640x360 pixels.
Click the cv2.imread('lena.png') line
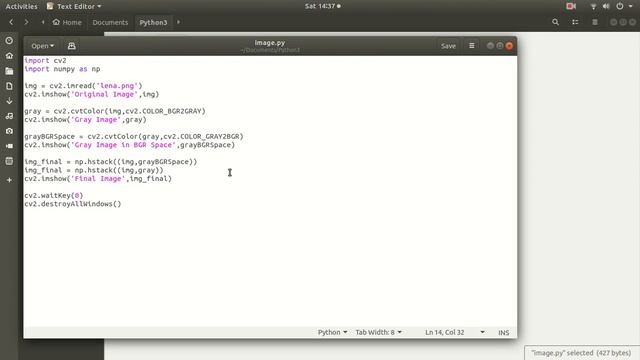coord(83,86)
